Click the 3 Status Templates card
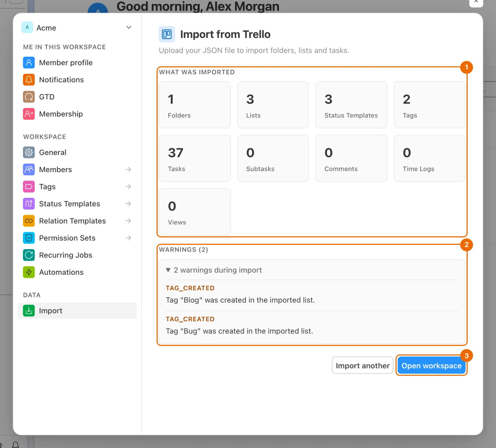The height and width of the screenshot is (448, 496). click(x=351, y=105)
